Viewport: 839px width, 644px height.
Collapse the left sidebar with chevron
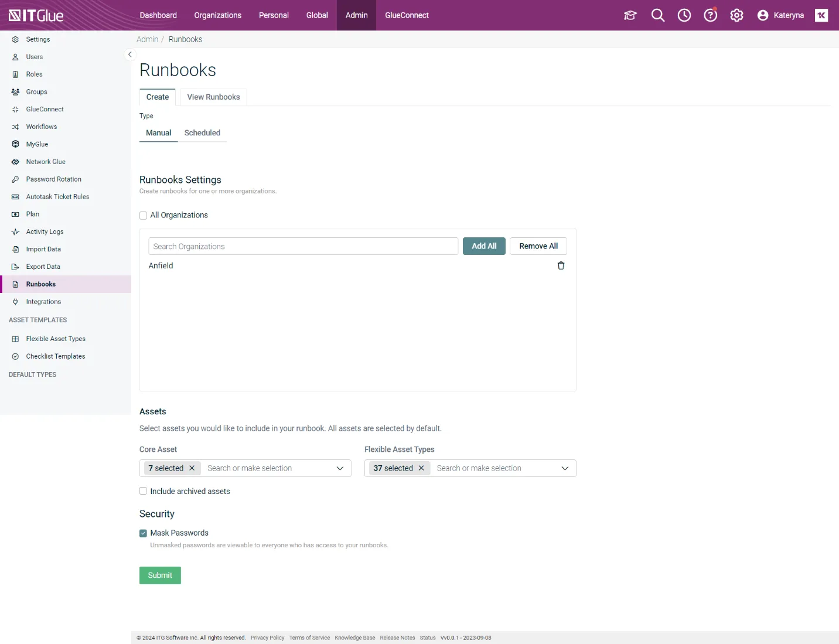[x=130, y=54]
